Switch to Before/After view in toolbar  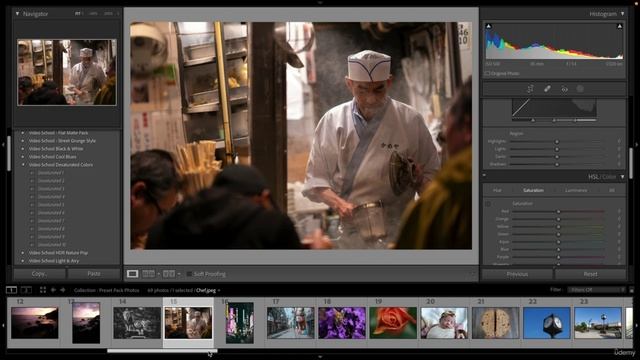(x=169, y=274)
